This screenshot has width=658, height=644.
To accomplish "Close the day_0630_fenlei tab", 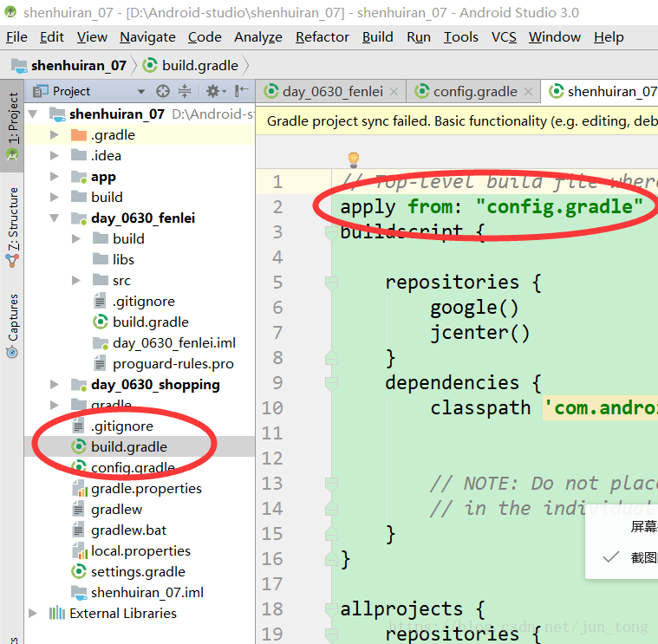I will (x=394, y=92).
